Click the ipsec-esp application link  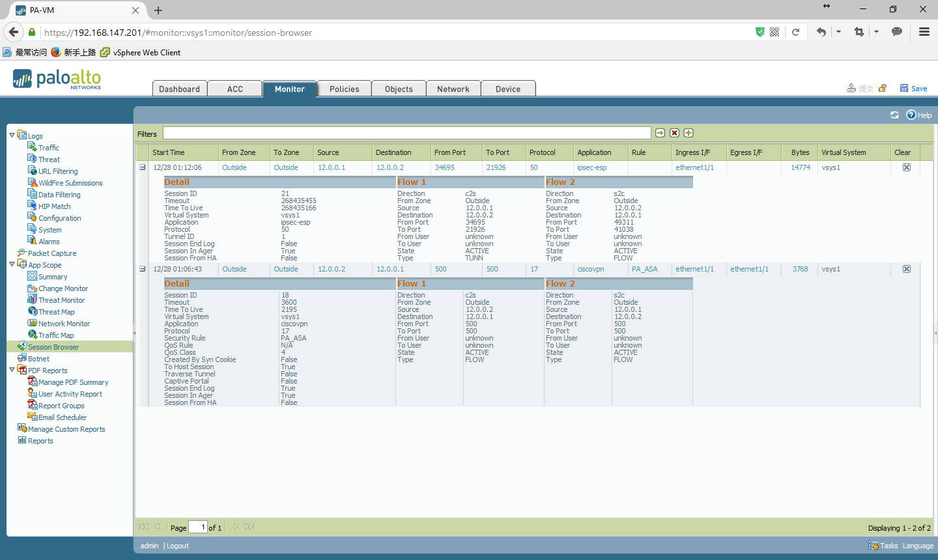[x=591, y=167]
